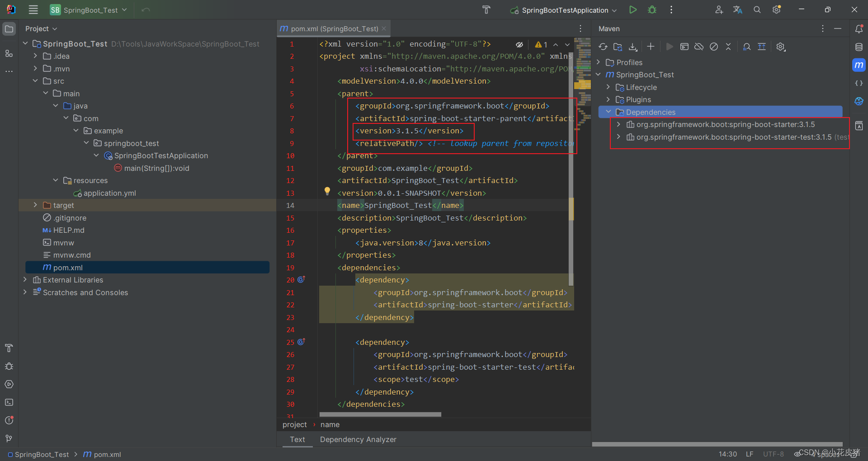Open Search Everywhere magnifier icon
The width and height of the screenshot is (868, 461).
(x=757, y=9)
